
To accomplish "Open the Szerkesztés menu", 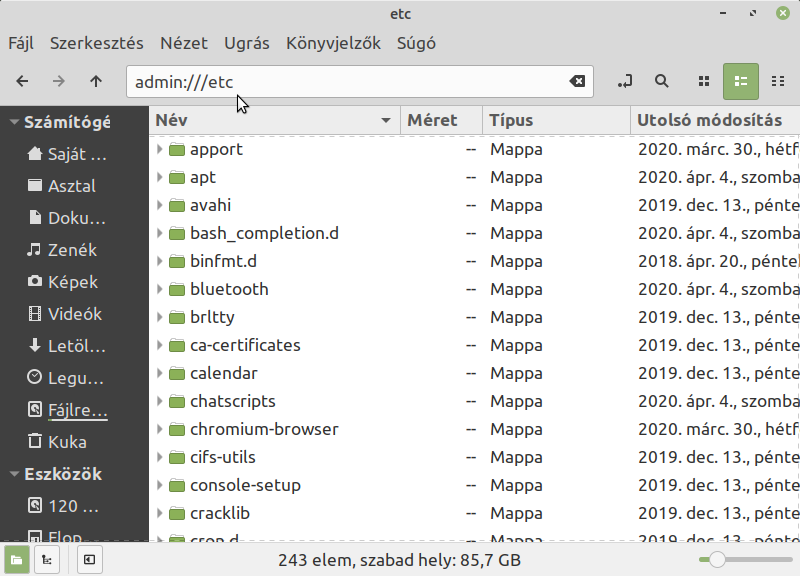I will click(96, 43).
